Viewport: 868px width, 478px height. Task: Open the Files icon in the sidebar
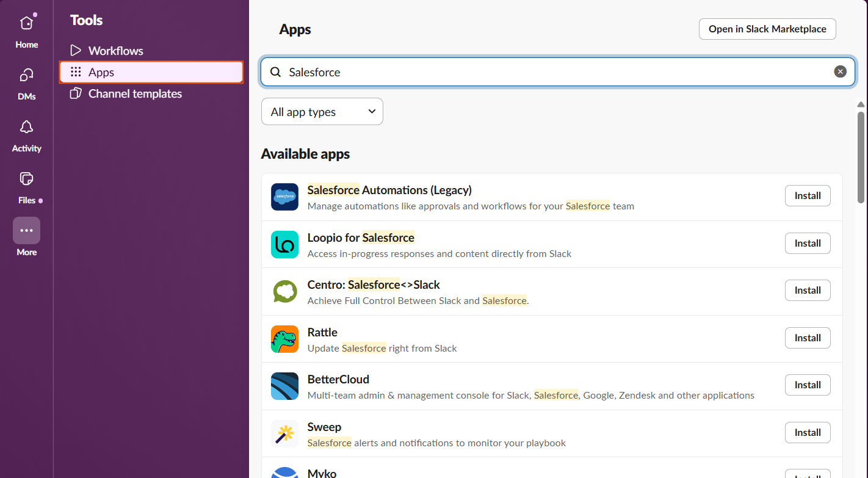pos(26,179)
